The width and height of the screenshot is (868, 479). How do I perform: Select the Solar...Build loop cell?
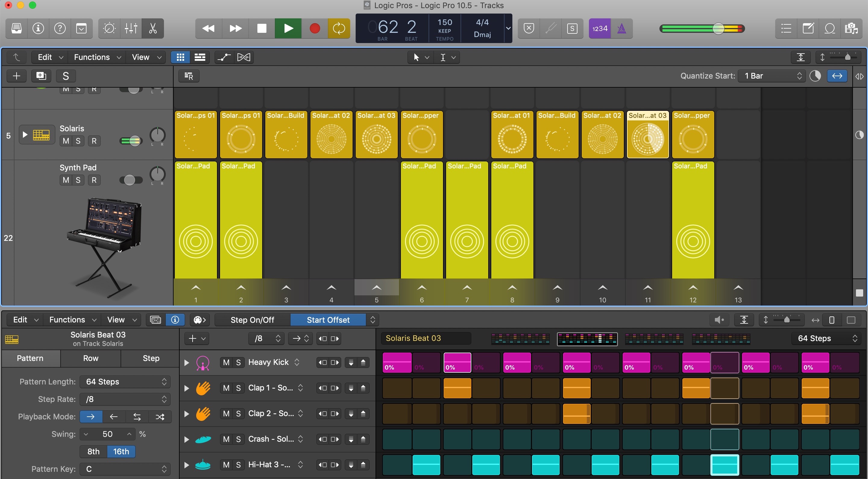point(286,134)
